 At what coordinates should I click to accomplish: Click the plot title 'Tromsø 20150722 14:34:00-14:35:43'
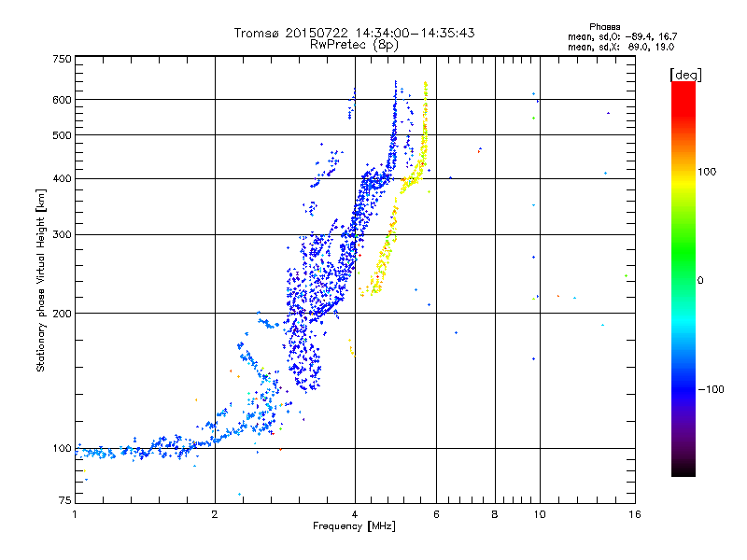(x=354, y=33)
